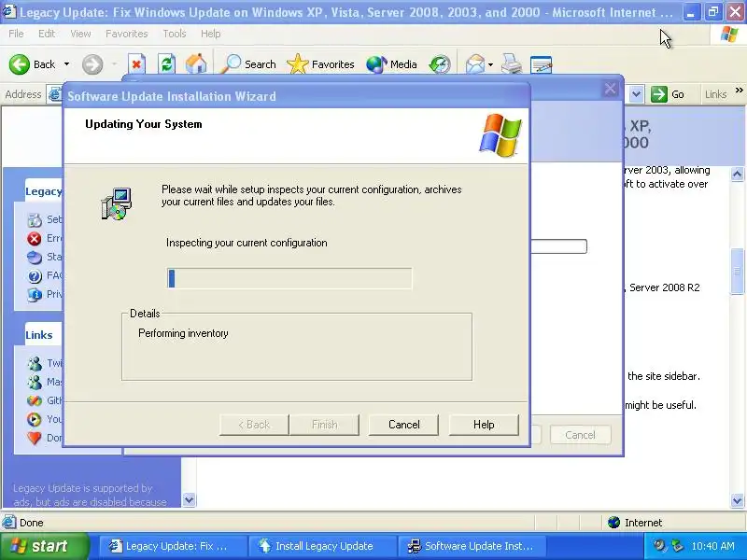The width and height of the screenshot is (747, 560).
Task: Click the Internet zone globe in status bar
Action: (614, 523)
